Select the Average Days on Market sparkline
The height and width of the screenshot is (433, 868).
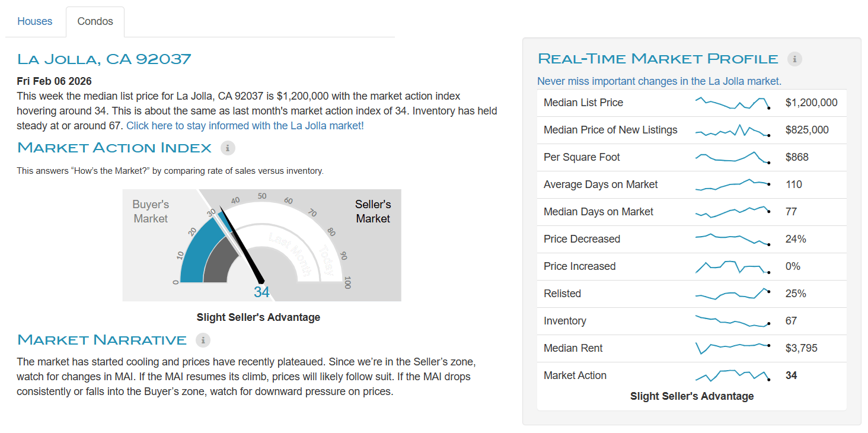pyautogui.click(x=732, y=184)
